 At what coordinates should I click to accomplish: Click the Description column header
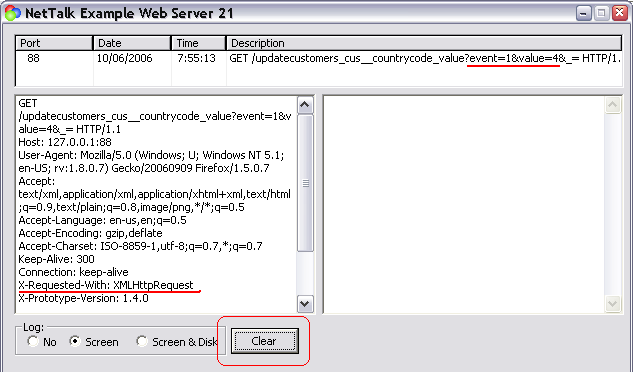(x=423, y=43)
